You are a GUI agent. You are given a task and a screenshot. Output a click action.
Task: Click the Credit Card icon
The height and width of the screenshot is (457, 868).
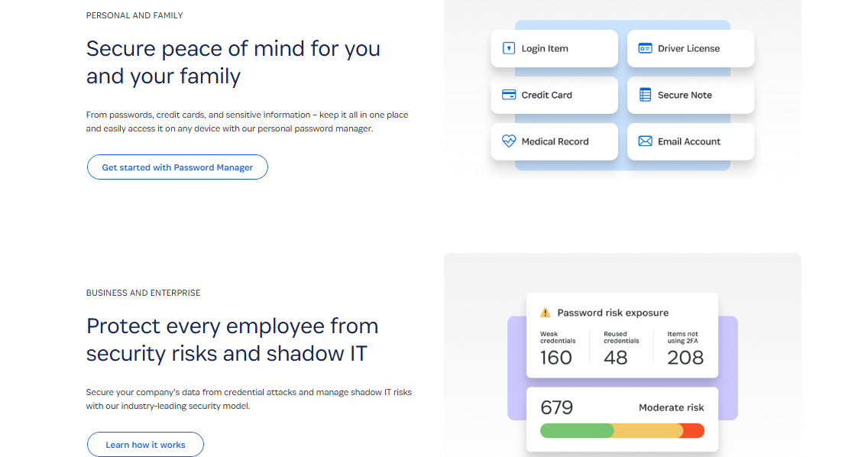(509, 95)
